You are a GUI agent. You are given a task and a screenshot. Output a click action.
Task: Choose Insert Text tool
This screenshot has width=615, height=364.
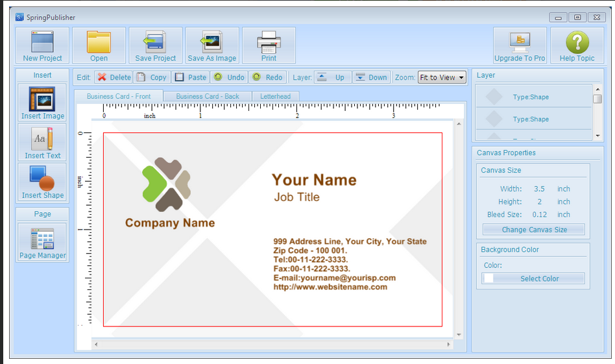(42, 142)
